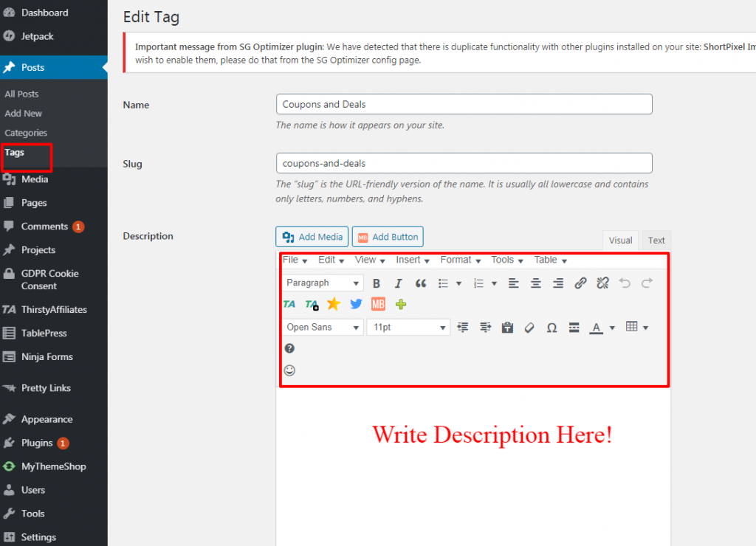This screenshot has width=756, height=546.
Task: Click inside the tag Name field
Action: pos(464,104)
